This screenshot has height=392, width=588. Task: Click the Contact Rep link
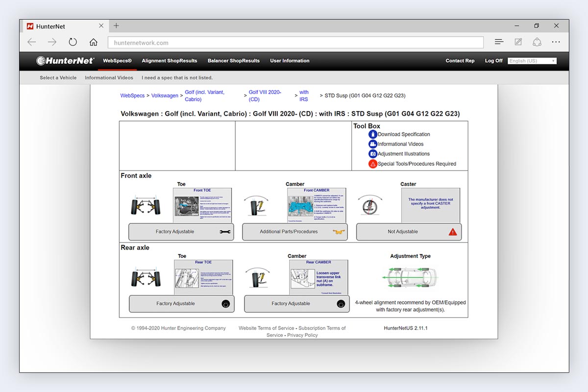pos(460,61)
